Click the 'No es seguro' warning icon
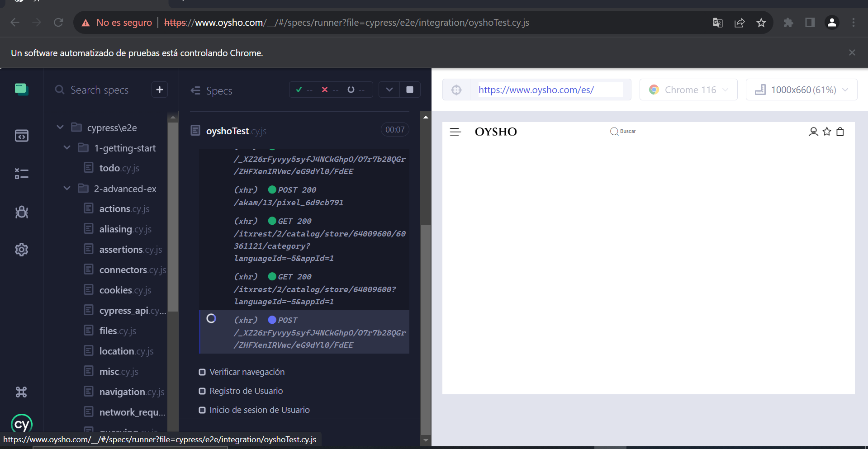 [85, 23]
